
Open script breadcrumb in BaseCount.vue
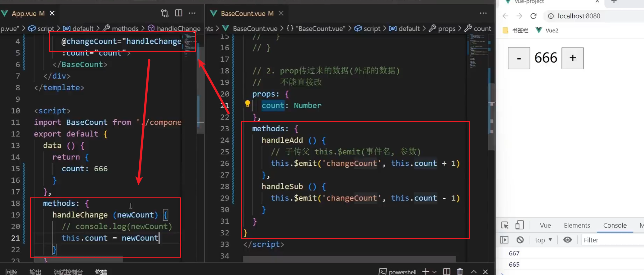(x=367, y=29)
